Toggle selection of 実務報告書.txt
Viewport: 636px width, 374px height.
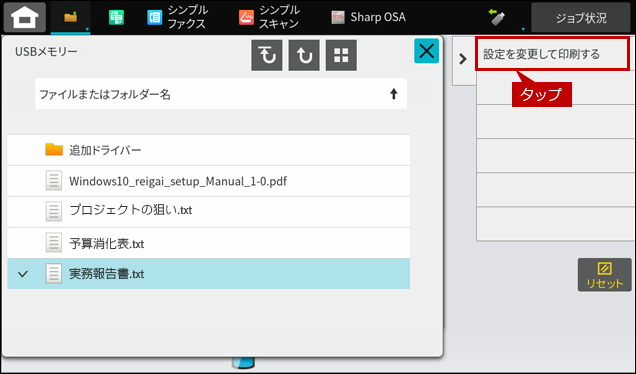208,274
